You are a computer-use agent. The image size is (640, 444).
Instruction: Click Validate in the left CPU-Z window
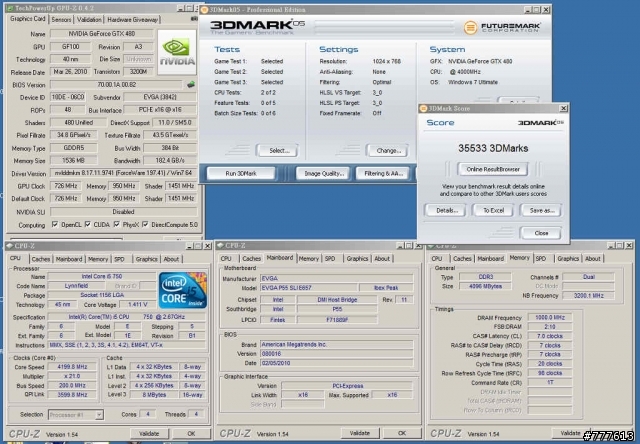pos(149,434)
